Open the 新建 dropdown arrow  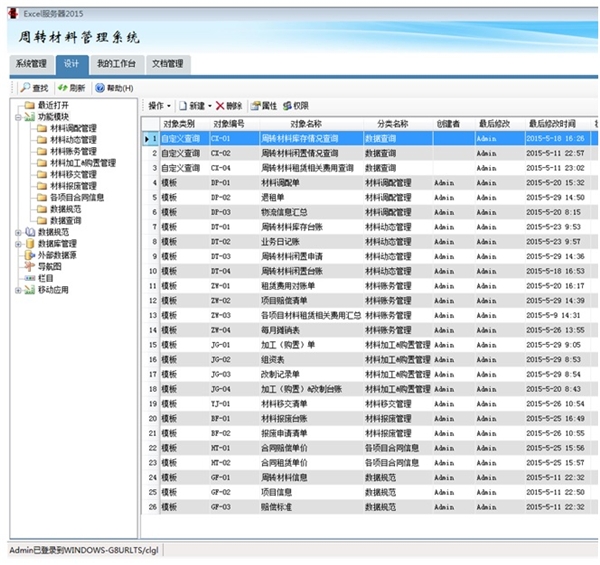[x=209, y=105]
